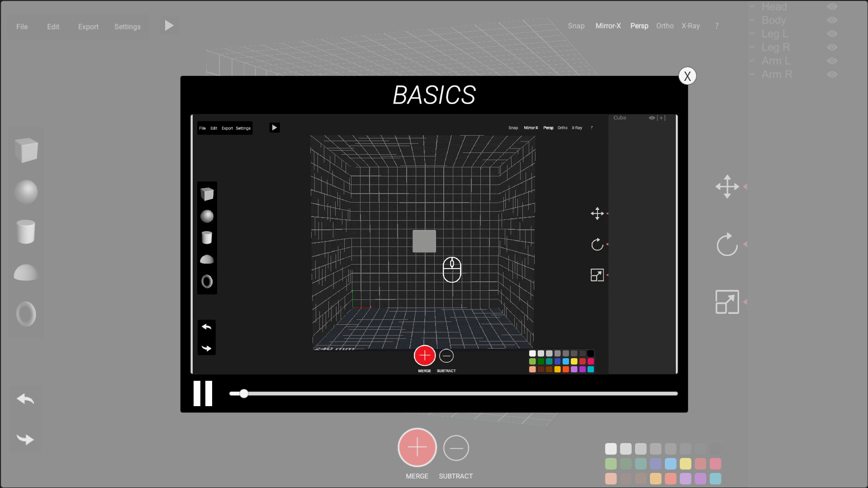Select the torus primitive tool

(26, 314)
